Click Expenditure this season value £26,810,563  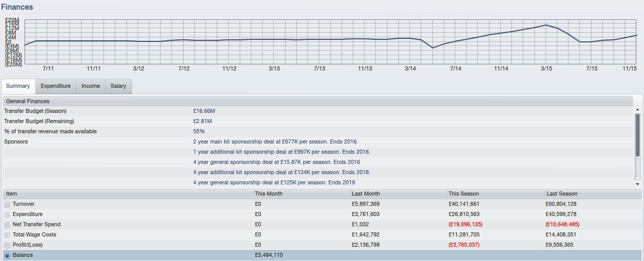point(464,214)
